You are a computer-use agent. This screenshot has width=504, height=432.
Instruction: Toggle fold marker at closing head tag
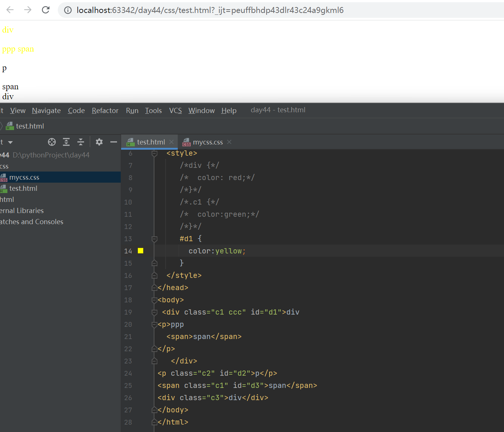(x=155, y=288)
